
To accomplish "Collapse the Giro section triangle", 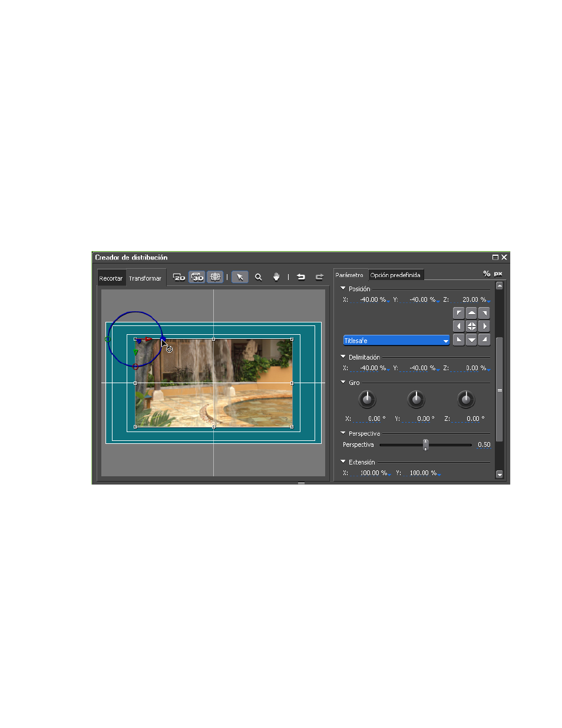I will point(343,382).
